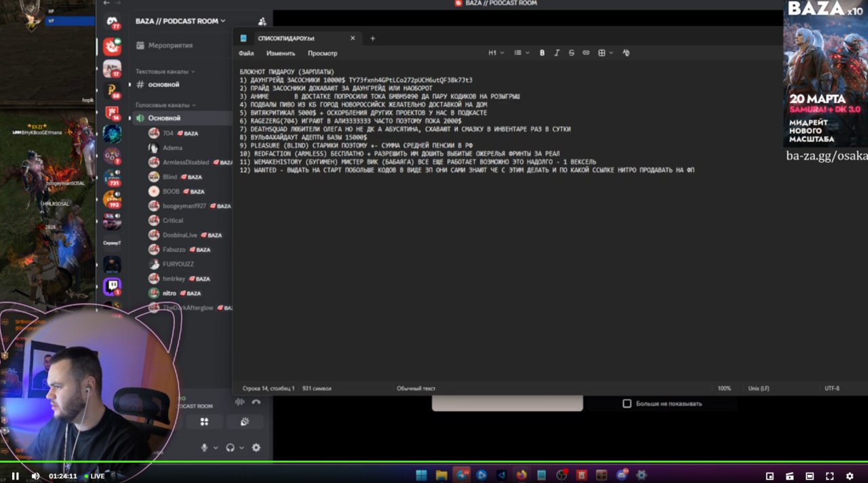Mute the stream volume speaker icon
Viewport: 868px width, 483px height.
coord(35,476)
